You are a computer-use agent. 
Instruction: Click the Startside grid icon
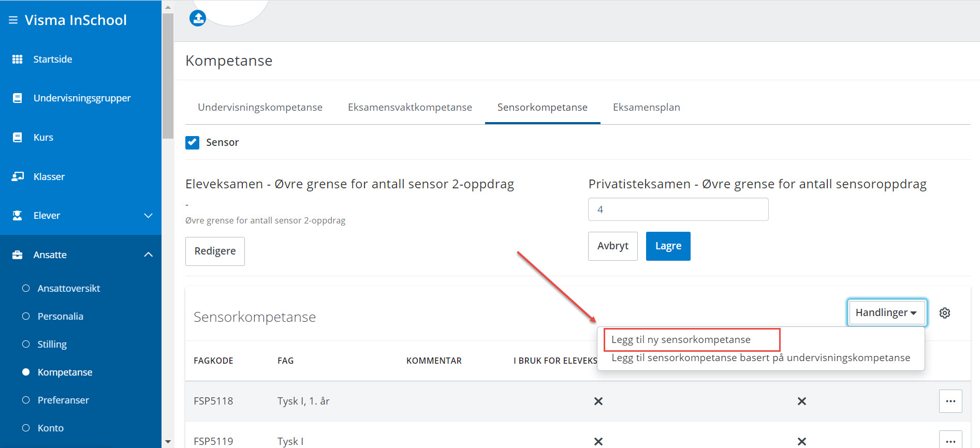tap(18, 59)
